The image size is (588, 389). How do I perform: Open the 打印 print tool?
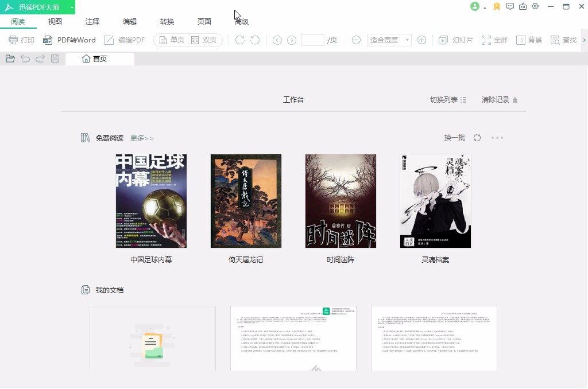21,40
